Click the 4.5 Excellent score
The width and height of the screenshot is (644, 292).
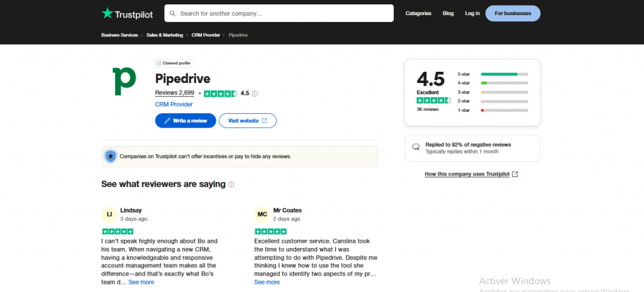pos(431,79)
